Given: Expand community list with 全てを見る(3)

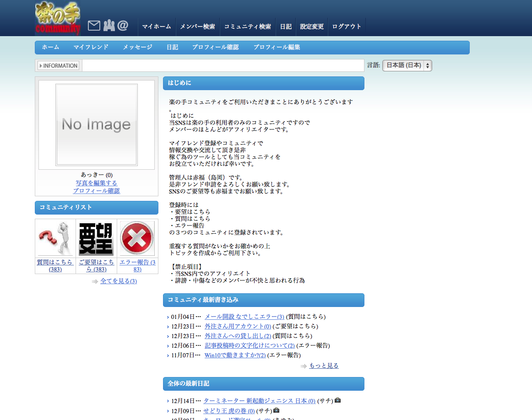Looking at the screenshot, I should tap(118, 281).
